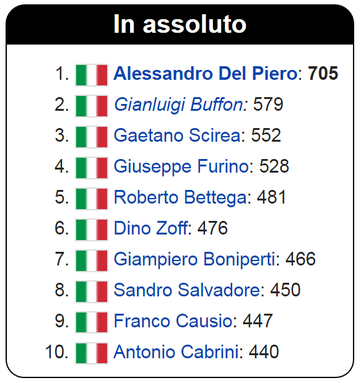The image size is (361, 383).
Task: Click the flag icon before Sandro Salvadore
Action: tap(92, 291)
